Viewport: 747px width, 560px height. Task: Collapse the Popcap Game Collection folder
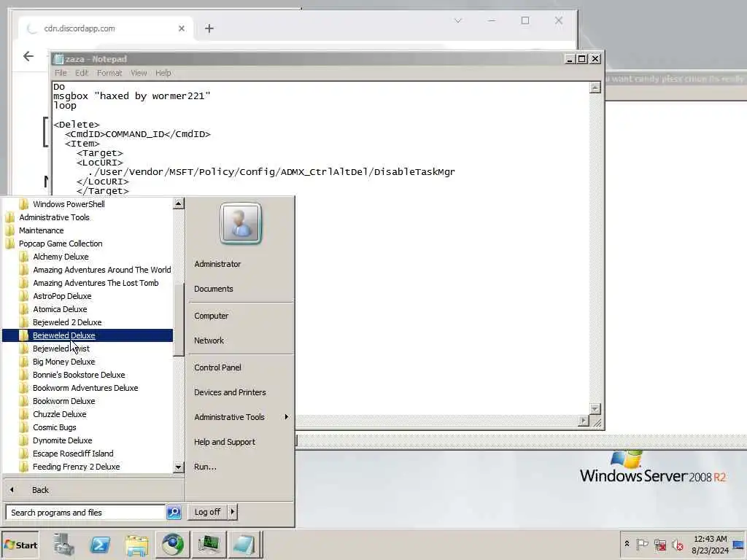pyautogui.click(x=61, y=244)
